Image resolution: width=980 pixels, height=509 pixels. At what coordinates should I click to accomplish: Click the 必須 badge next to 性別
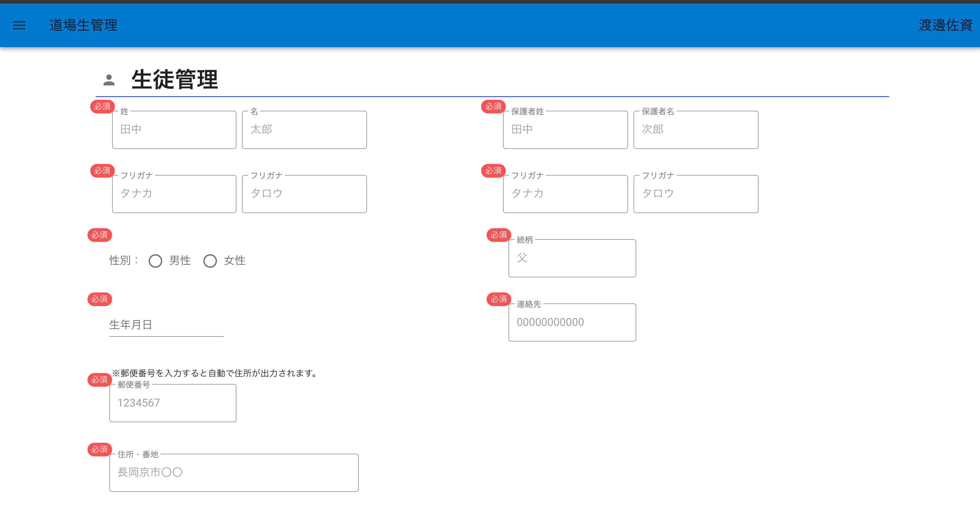point(99,235)
